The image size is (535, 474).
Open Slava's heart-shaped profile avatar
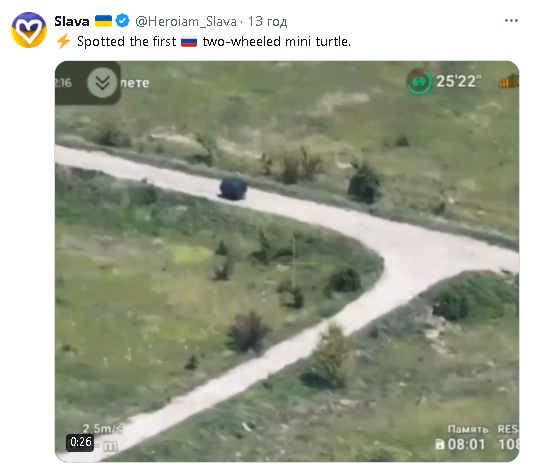29,30
